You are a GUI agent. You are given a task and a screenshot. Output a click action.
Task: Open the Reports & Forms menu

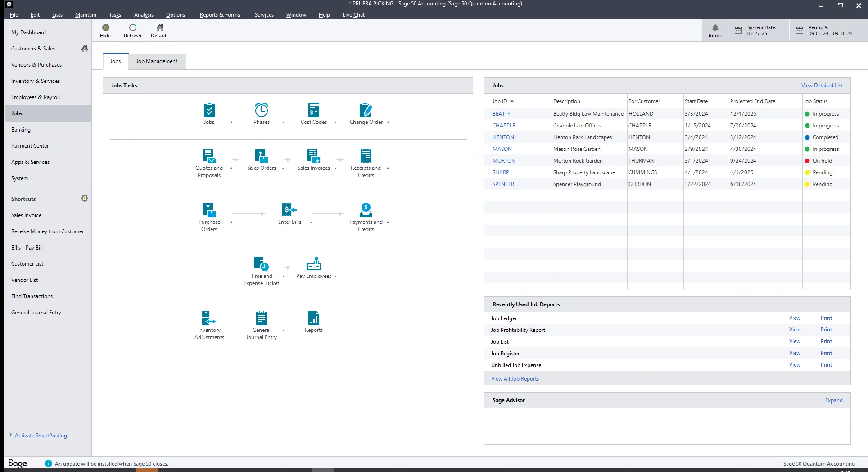click(220, 15)
